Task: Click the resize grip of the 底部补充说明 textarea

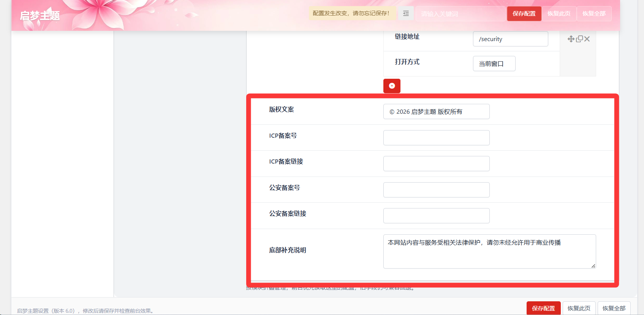Action: [x=593, y=266]
